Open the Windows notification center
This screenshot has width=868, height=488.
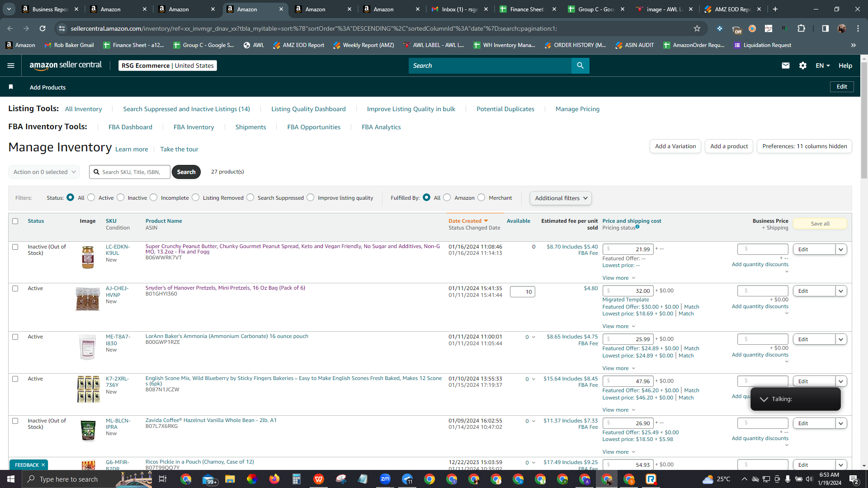click(x=854, y=479)
